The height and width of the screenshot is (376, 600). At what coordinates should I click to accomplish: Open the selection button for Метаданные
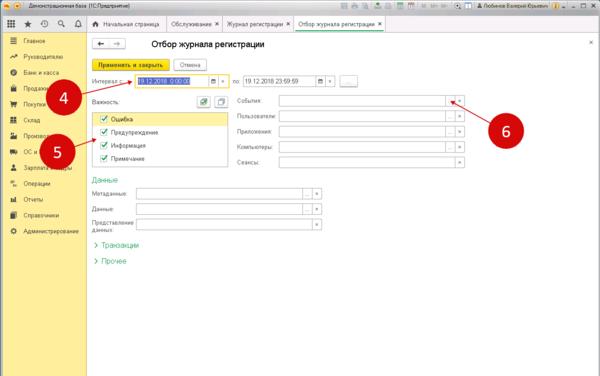307,194
